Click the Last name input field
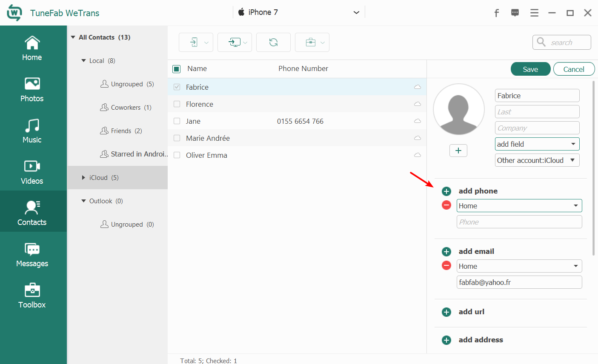Image resolution: width=598 pixels, height=364 pixels. click(537, 112)
